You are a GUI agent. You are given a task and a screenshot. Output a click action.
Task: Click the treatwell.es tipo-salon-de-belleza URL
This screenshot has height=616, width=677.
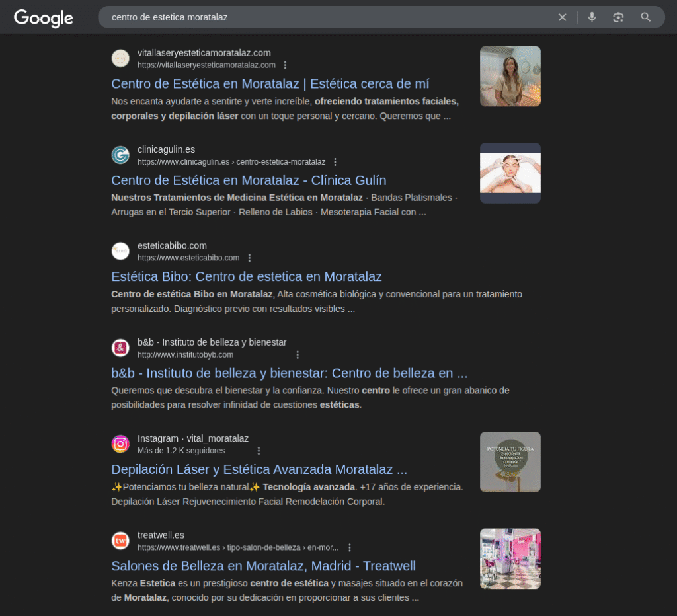point(238,547)
